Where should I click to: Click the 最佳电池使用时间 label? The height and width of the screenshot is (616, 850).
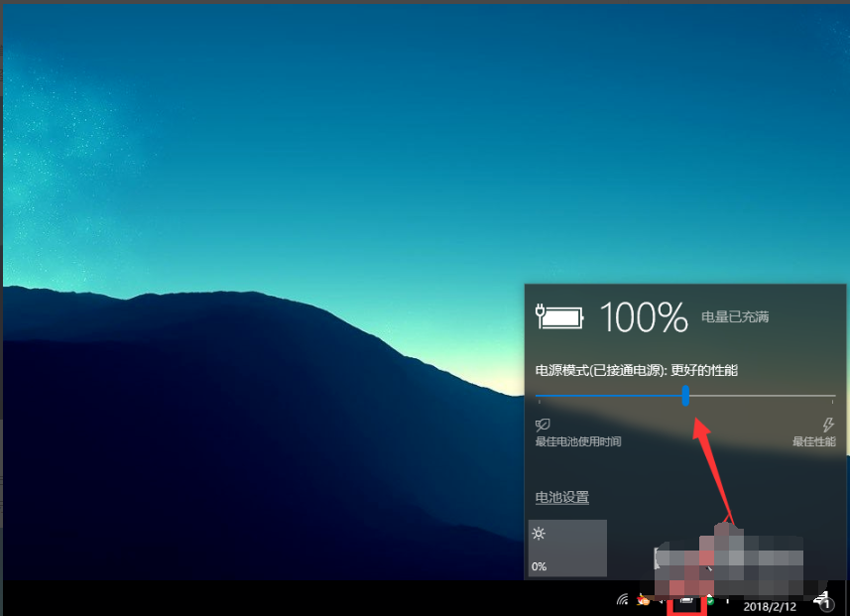point(578,441)
